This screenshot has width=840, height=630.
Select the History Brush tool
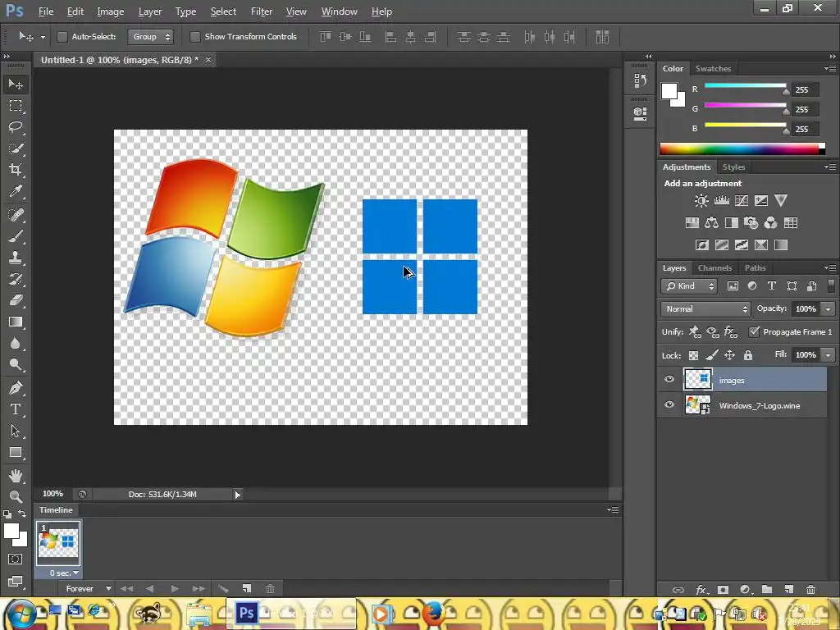16,279
